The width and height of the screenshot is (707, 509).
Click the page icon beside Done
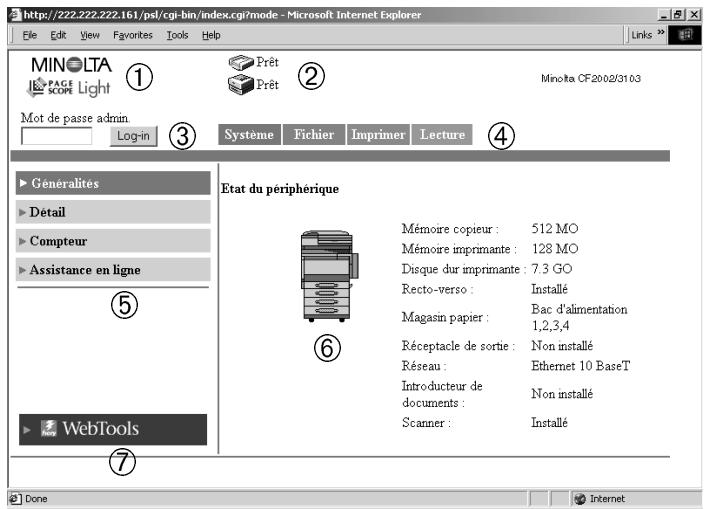click(x=15, y=499)
